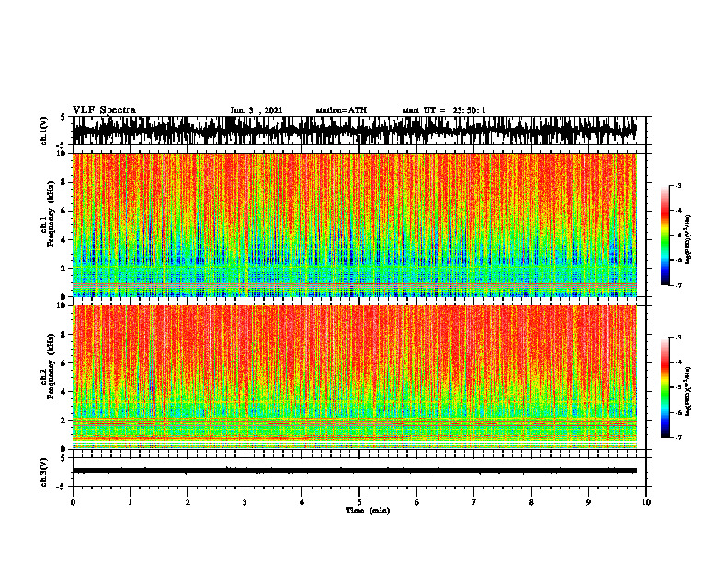Click the time-axis tick label "6"
This screenshot has width=728, height=563.
pos(417,502)
